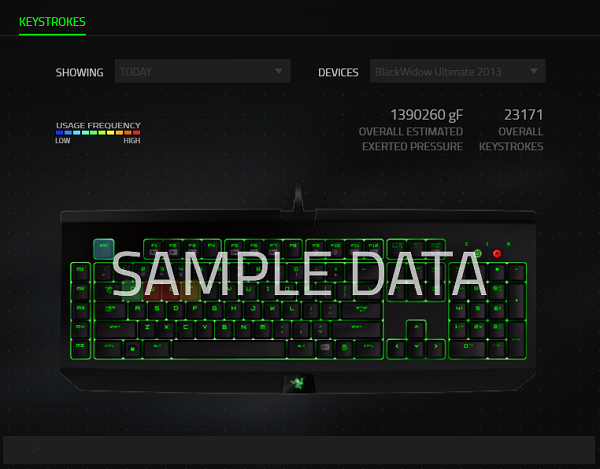This screenshot has width=600, height=469.
Task: Expand the DEVICES dropdown showing BlackWidow Ultimate 2013
Action: point(458,71)
